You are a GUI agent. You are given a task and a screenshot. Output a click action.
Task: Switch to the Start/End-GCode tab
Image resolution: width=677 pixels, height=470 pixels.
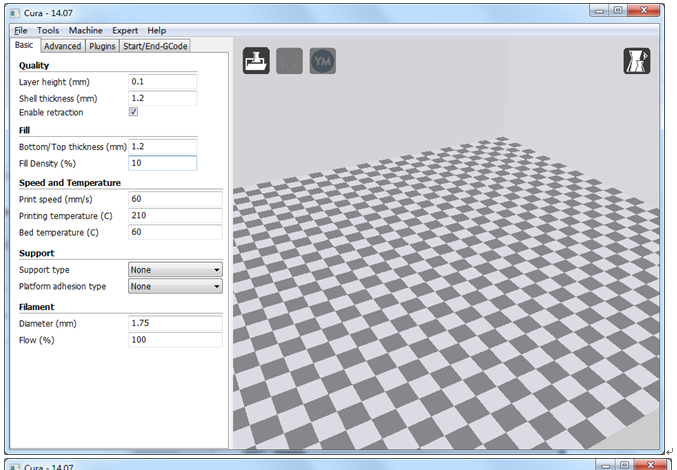[x=155, y=46]
